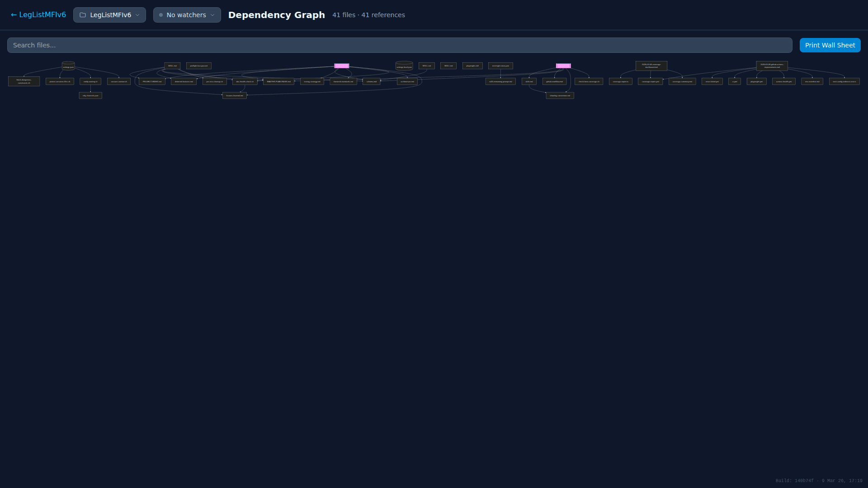Select the MASTER.PLAN.INDEX.md node
The width and height of the screenshot is (868, 488).
[x=278, y=81]
